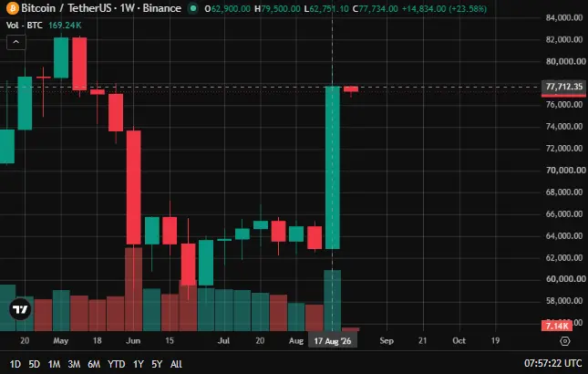Select the 6M time range
This screenshot has width=588, height=374.
94,364
